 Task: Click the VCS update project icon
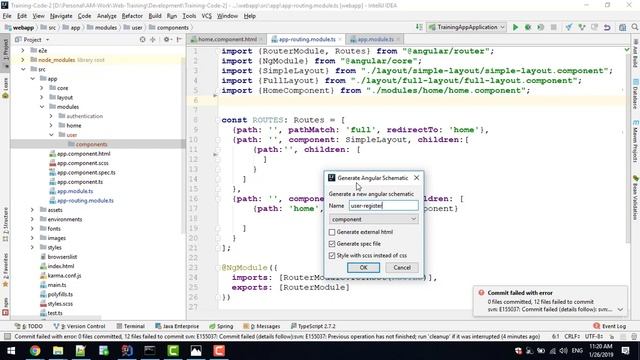569,27
